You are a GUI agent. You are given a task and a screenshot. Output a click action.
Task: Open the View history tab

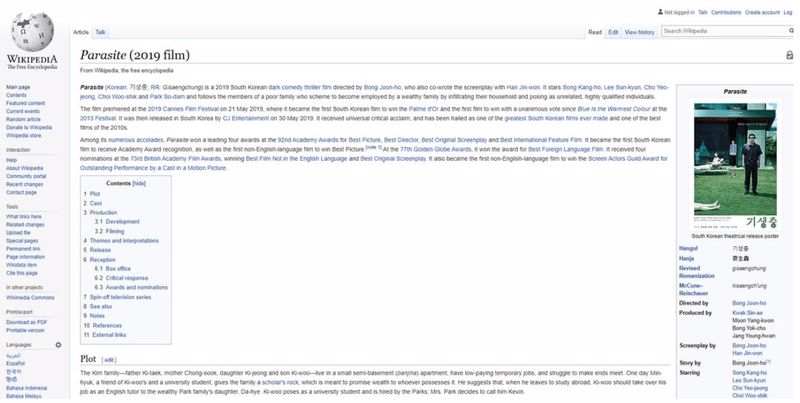point(639,32)
